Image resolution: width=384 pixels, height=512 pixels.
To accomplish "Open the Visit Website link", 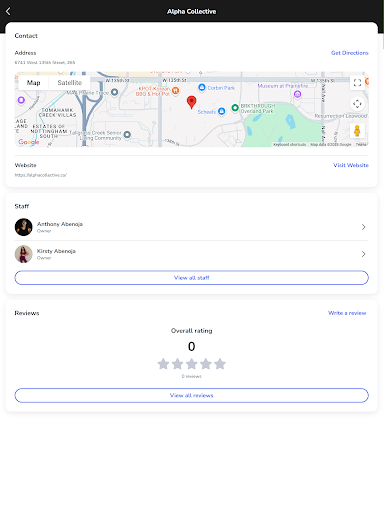I will [351, 165].
